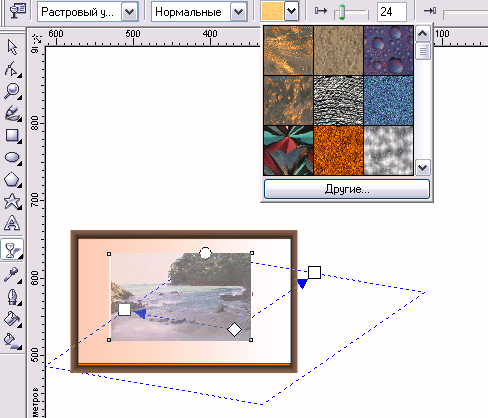
Task: Click the white square handle right of frame
Action: point(314,272)
